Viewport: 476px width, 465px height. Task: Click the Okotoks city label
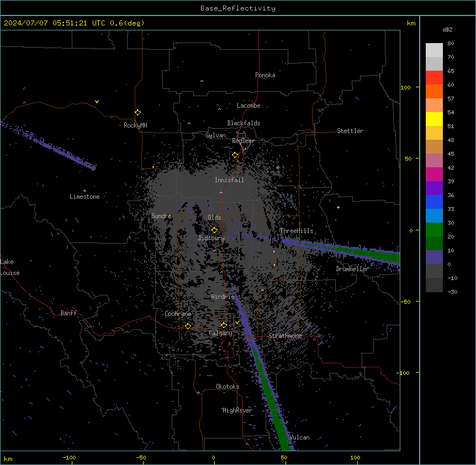point(228,387)
